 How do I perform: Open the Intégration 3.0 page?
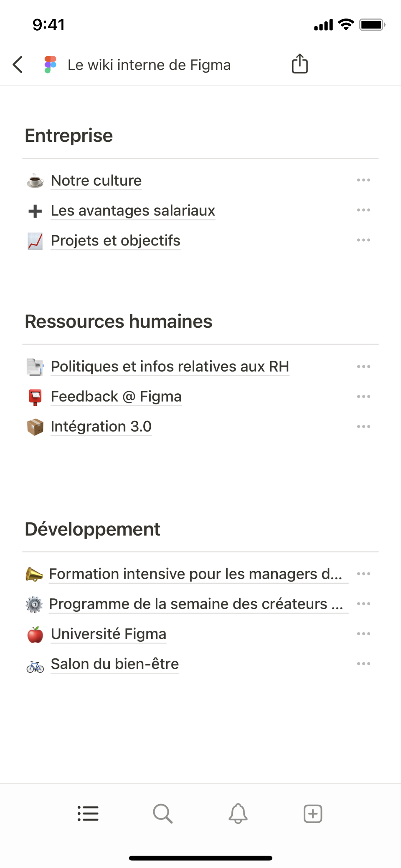[x=101, y=427]
